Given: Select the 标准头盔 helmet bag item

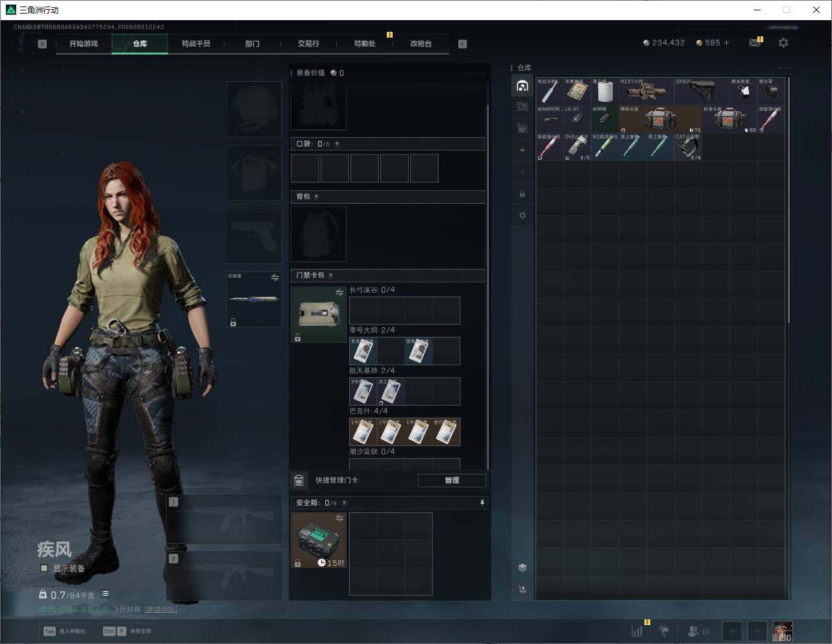Looking at the screenshot, I should tap(729, 119).
